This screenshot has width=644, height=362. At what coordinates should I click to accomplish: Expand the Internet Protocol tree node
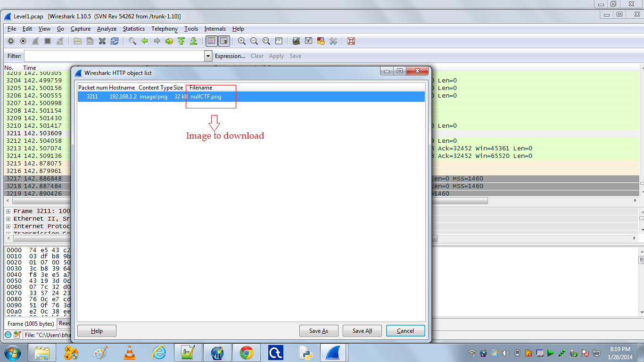click(x=8, y=226)
